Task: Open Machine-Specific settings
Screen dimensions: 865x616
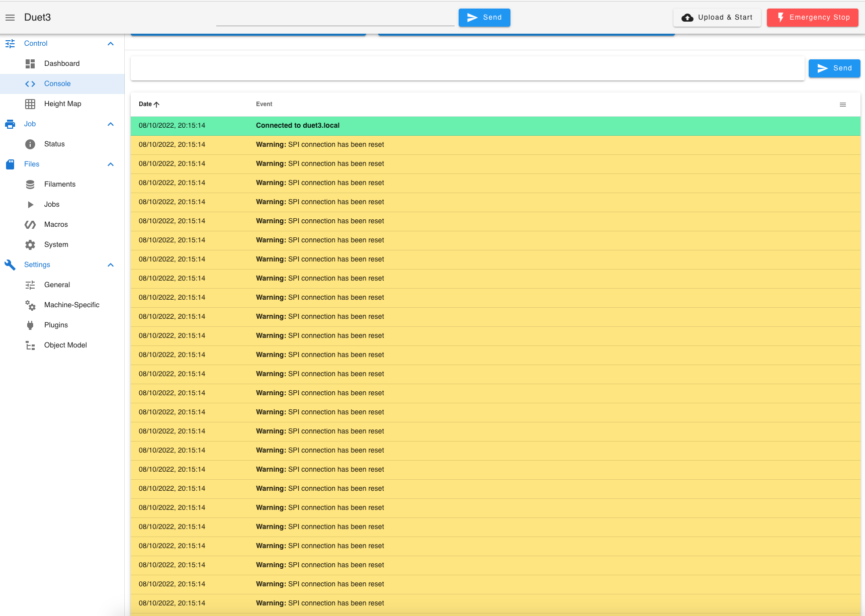Action: click(x=62, y=305)
